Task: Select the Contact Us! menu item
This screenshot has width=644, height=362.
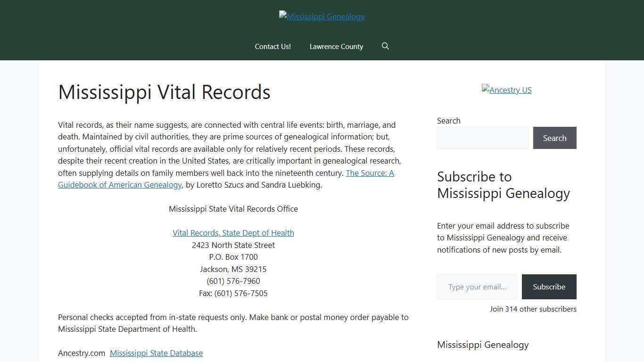Action: click(x=272, y=46)
